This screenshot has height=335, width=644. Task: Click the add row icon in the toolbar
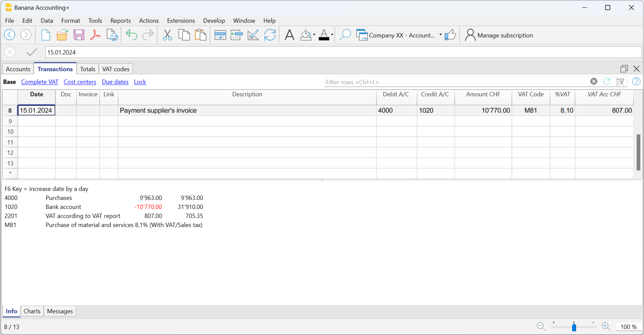[220, 35]
